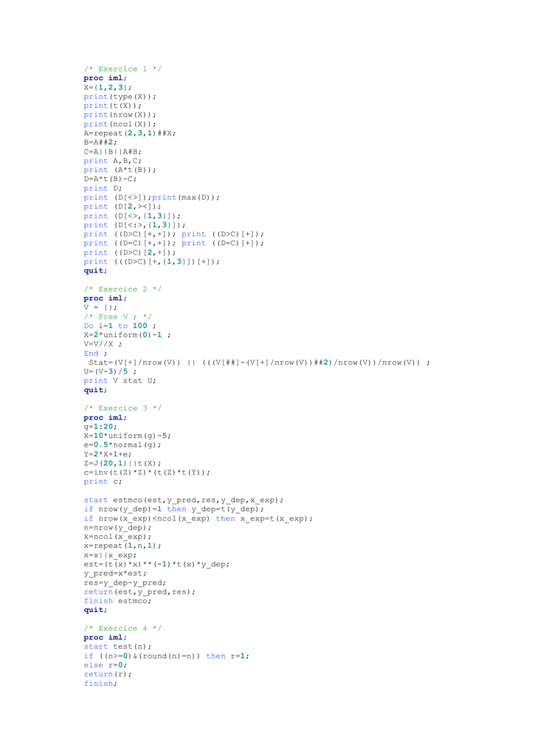
Task: Click the 'V=V//X ;' line
Action: (103, 344)
